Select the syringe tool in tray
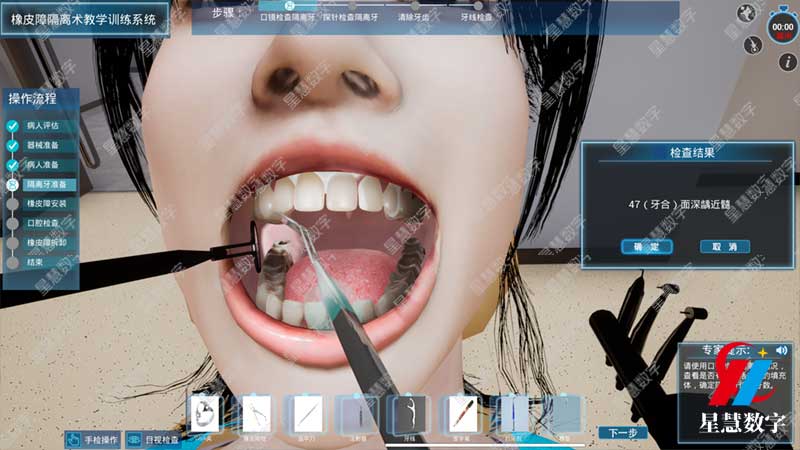The image size is (800, 450). [357, 414]
